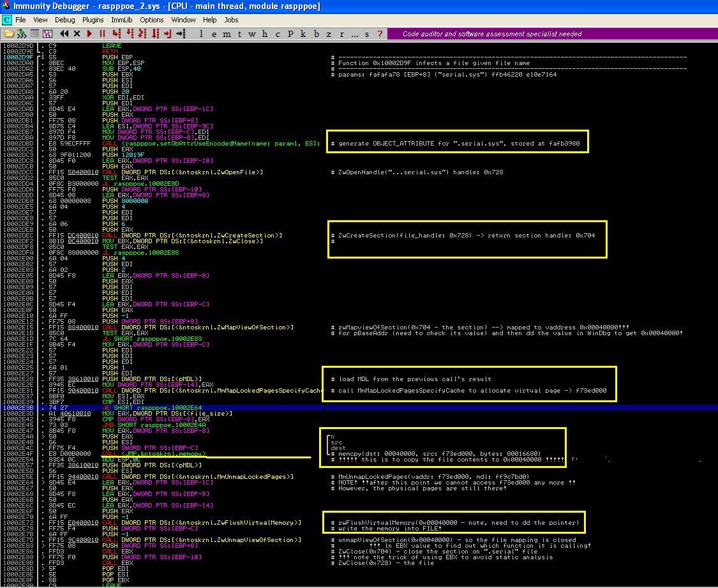Open the File menu

tap(20, 20)
